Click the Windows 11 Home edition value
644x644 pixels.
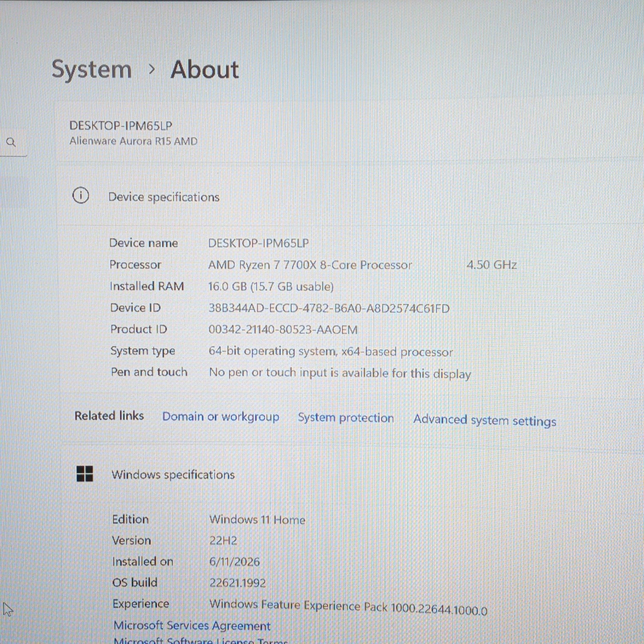(257, 520)
